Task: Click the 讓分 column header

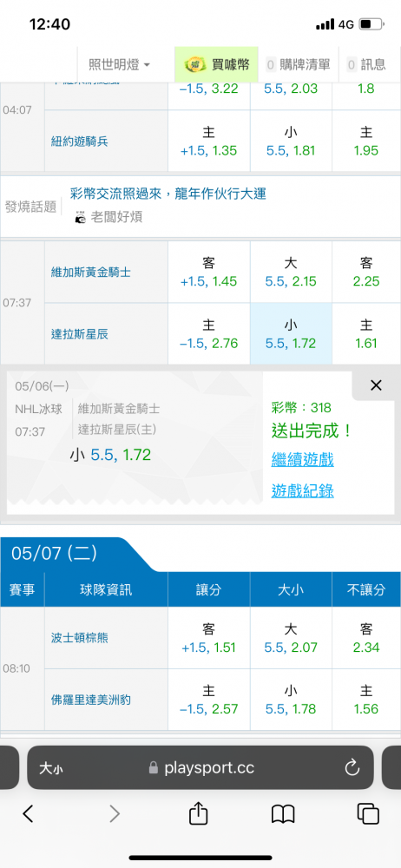Action: [x=209, y=589]
